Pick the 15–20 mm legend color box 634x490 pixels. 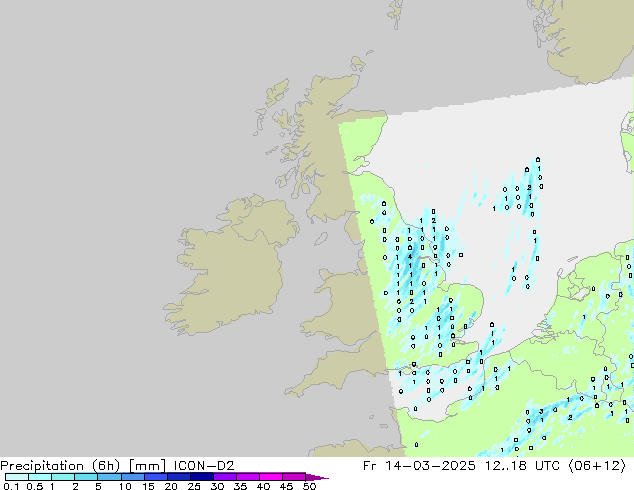click(156, 477)
